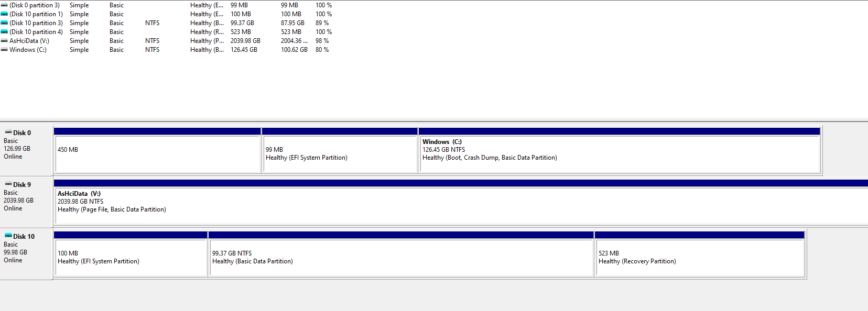This screenshot has height=311, width=868.
Task: Select the (Disk 10 partition 4) volume name
Action: [x=36, y=32]
